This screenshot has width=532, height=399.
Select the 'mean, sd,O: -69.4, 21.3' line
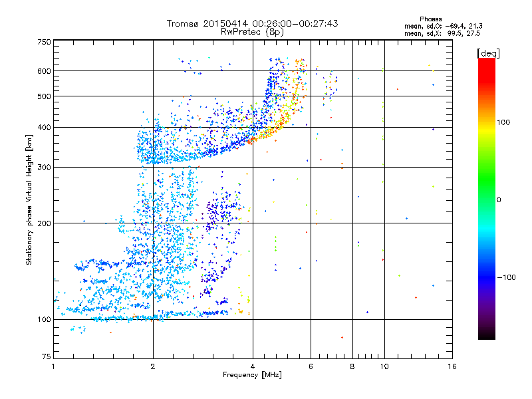(x=443, y=26)
